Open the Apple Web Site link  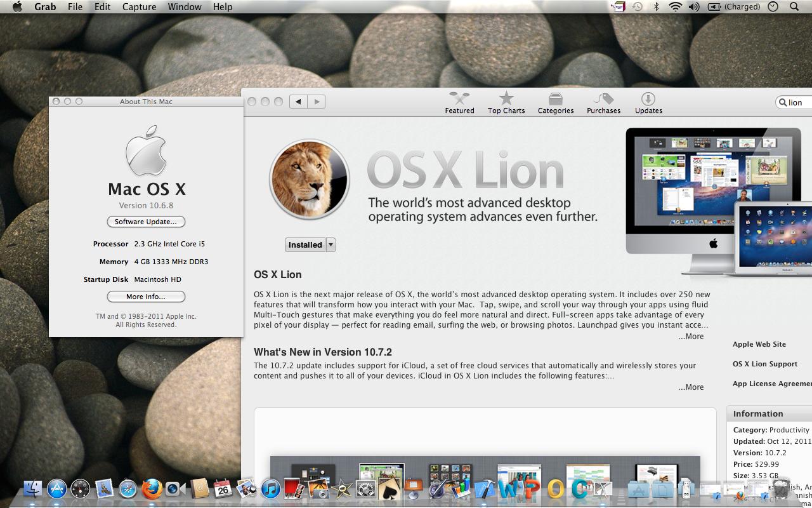coord(759,344)
